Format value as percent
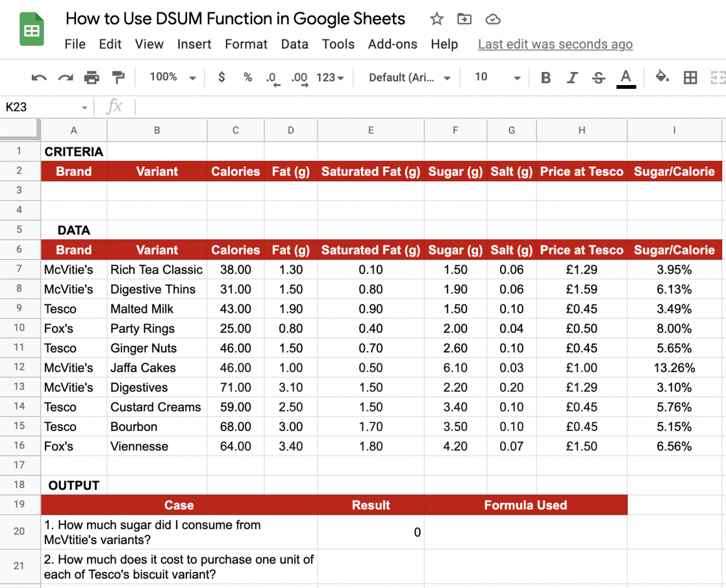This screenshot has height=588, width=726. [248, 77]
